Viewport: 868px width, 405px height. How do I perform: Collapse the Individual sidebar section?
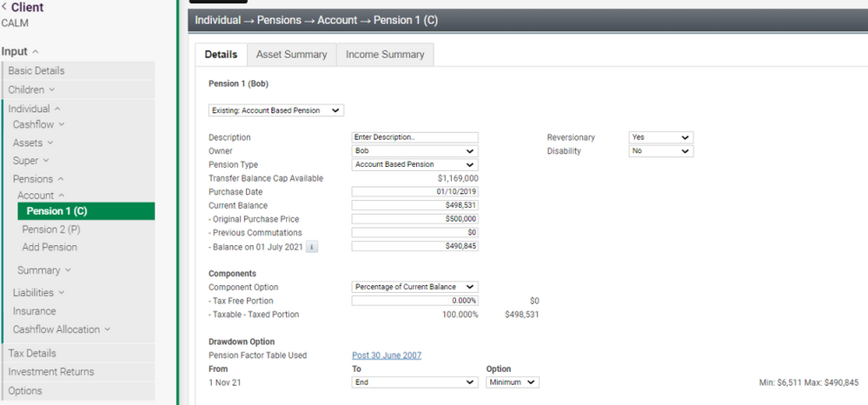pos(35,110)
